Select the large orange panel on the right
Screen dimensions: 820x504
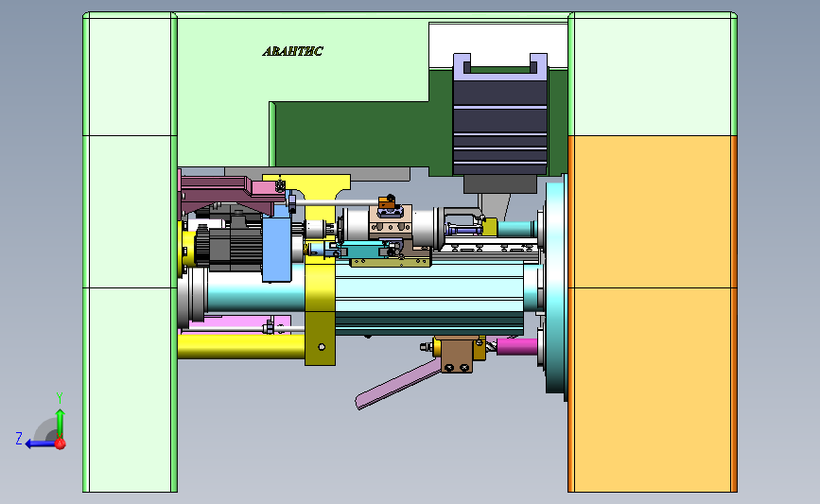pyautogui.click(x=653, y=314)
